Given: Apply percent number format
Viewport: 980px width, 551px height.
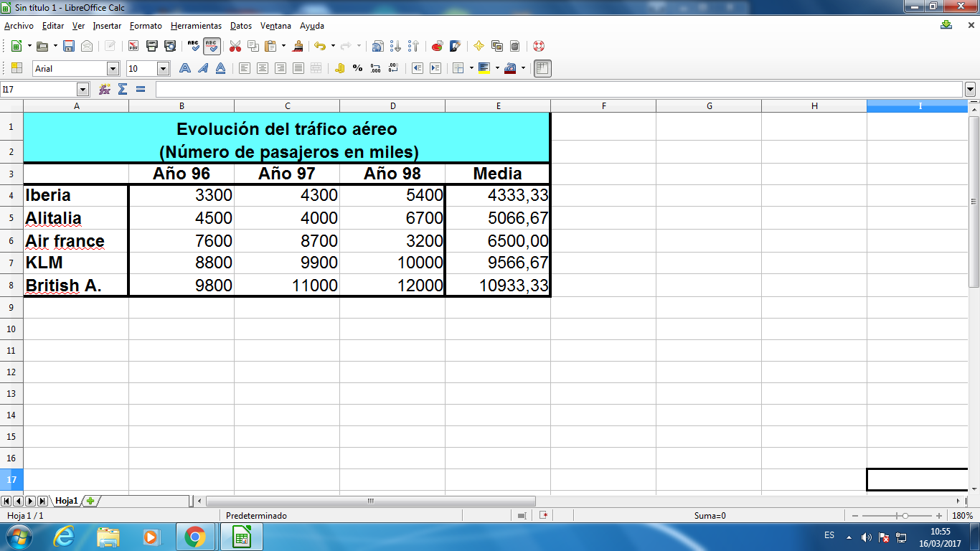Looking at the screenshot, I should point(357,68).
